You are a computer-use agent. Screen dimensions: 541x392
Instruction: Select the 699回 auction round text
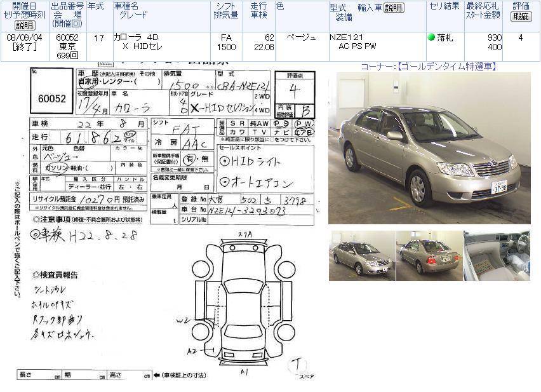[x=67, y=55]
